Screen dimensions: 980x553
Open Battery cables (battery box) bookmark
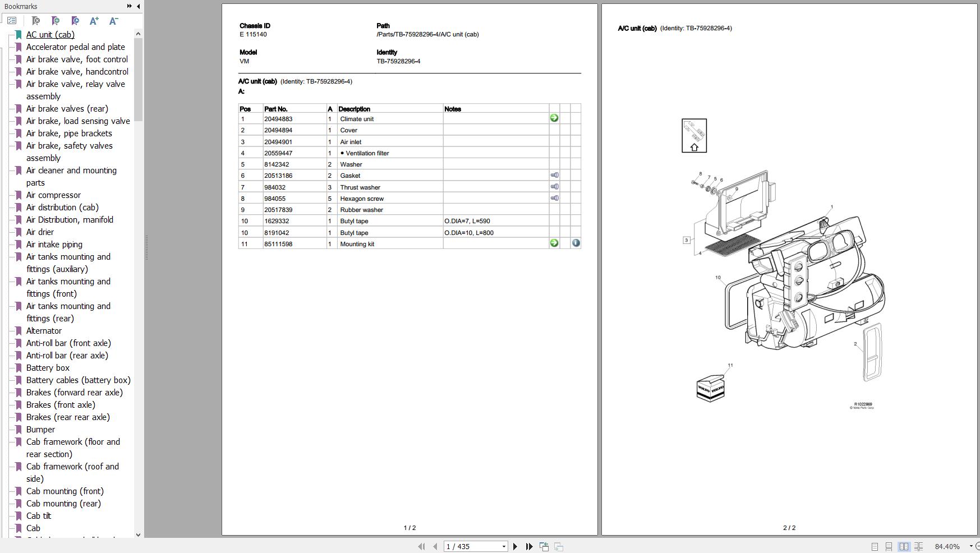click(x=79, y=380)
